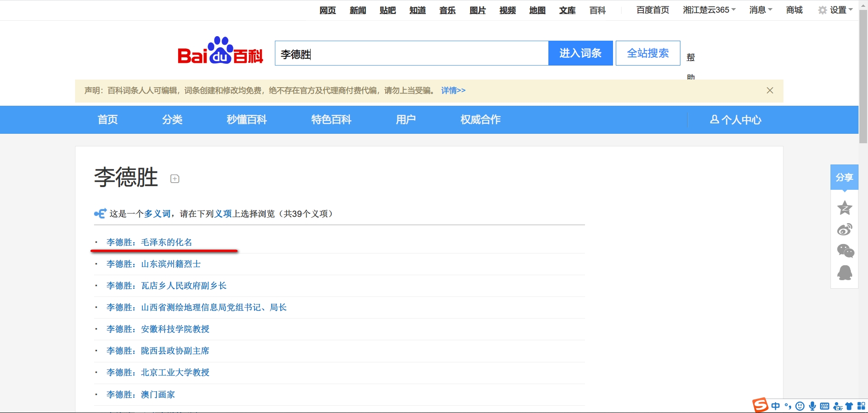Click the Baidu Baike logo

point(220,52)
